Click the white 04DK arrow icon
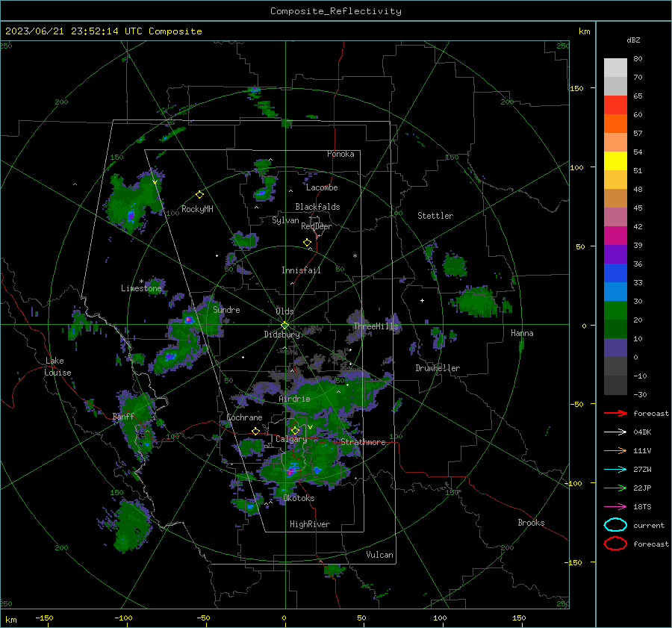Screen dimensions: 672x628 pyautogui.click(x=615, y=432)
